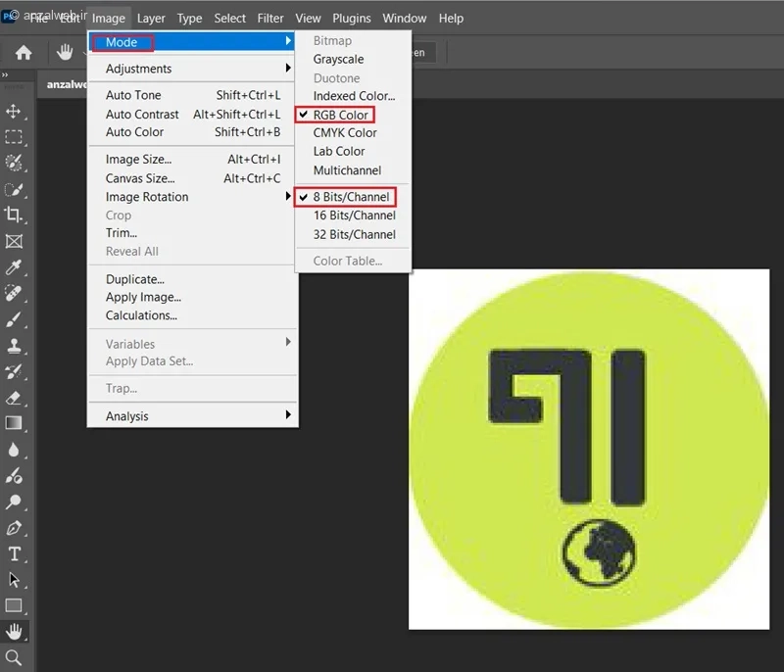Open Apply Image dialog
The width and height of the screenshot is (784, 672).
point(192,297)
